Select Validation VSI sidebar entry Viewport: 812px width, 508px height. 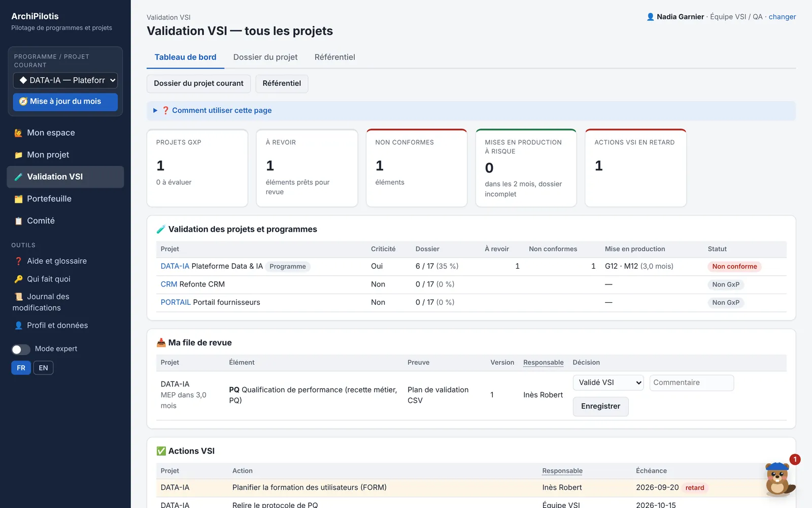pos(65,177)
